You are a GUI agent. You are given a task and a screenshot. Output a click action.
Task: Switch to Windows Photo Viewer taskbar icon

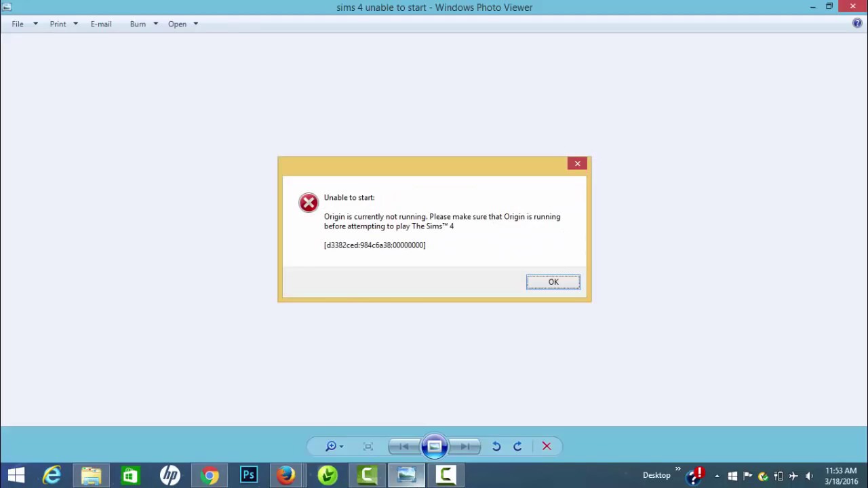[x=406, y=476]
